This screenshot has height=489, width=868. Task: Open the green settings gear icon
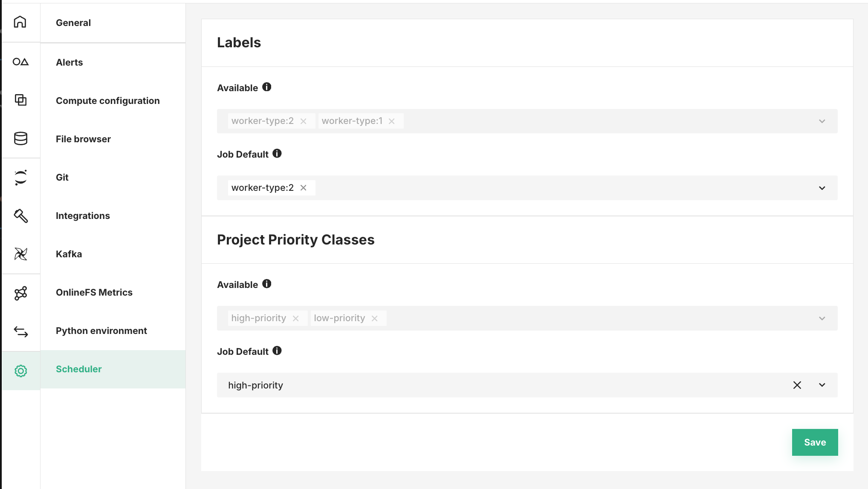coord(20,371)
